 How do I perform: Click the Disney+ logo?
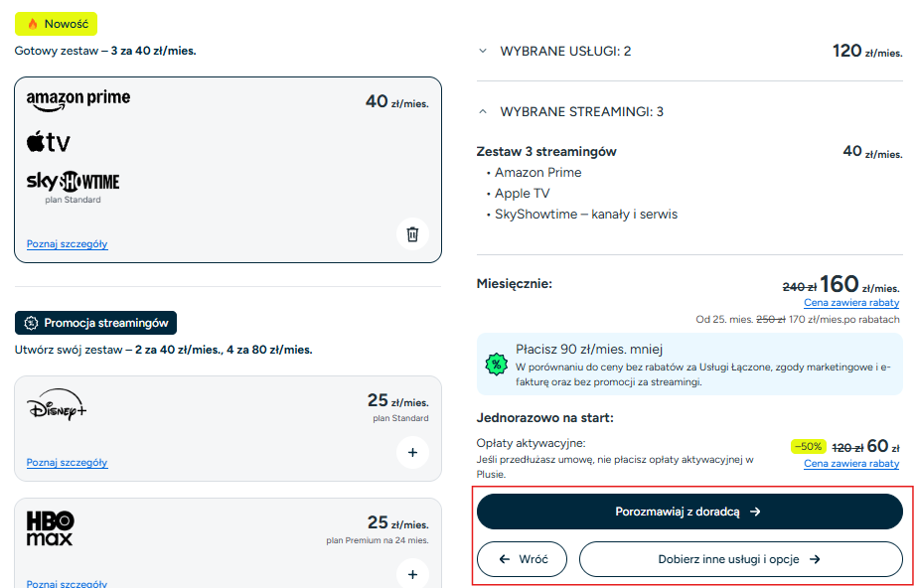point(56,404)
